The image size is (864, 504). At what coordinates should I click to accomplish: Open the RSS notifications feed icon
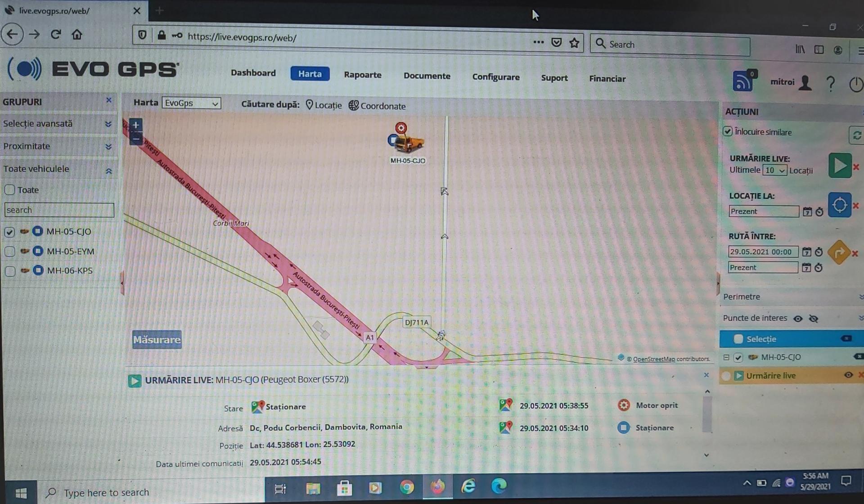742,82
